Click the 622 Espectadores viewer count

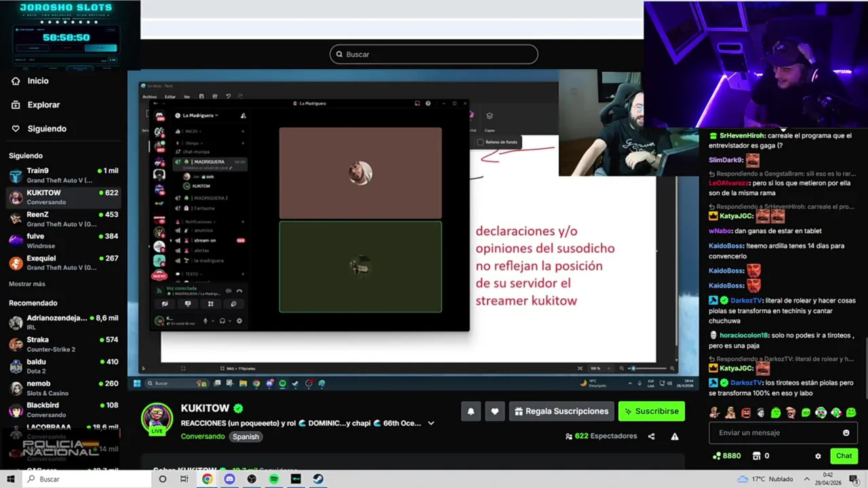tap(601, 436)
